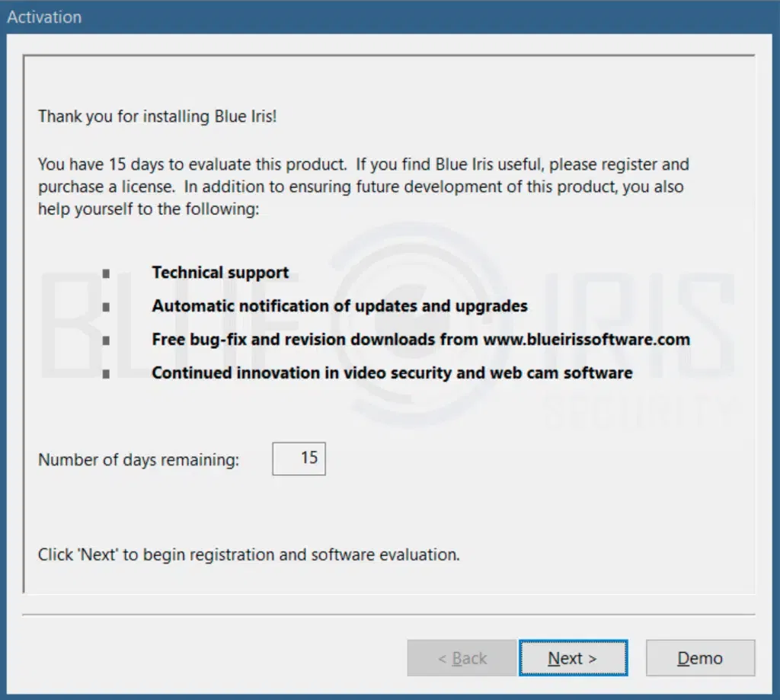Click the 'Continued innovation in video security' item
Screen dimensions: 780x700
(392, 373)
